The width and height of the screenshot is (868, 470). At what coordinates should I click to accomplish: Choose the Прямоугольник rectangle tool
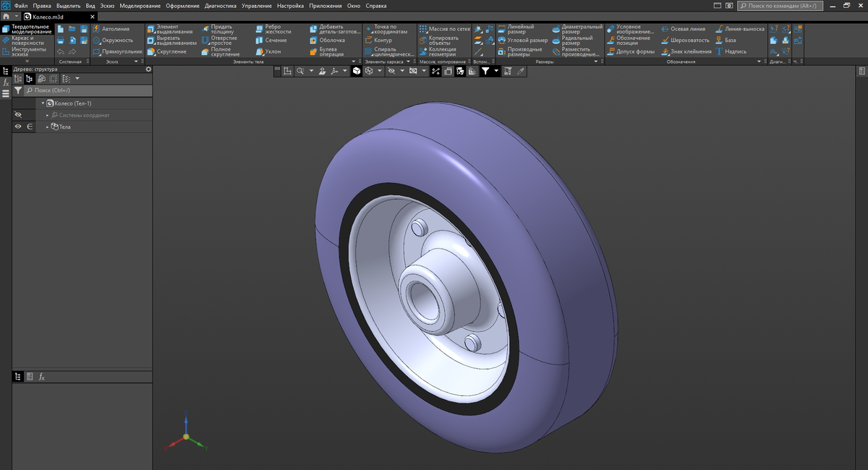point(117,52)
